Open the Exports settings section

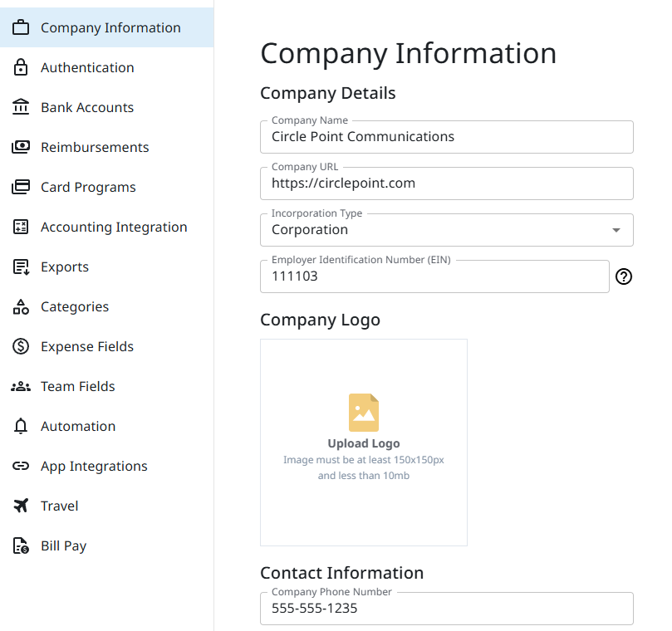[65, 267]
